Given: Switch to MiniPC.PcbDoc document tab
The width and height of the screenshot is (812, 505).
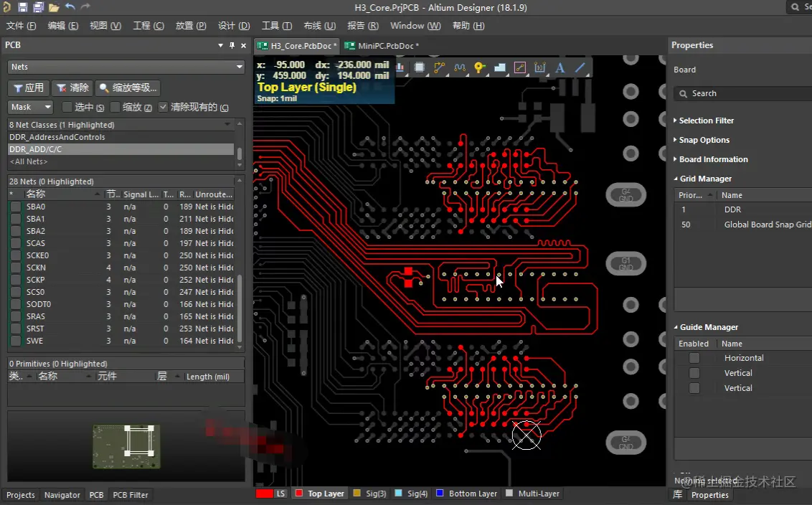Looking at the screenshot, I should point(383,46).
